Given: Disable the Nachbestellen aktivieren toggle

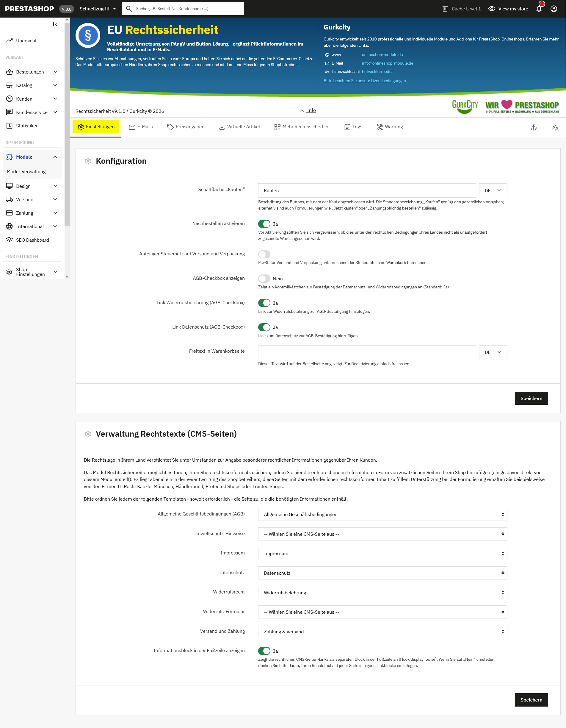Looking at the screenshot, I should click(x=264, y=224).
